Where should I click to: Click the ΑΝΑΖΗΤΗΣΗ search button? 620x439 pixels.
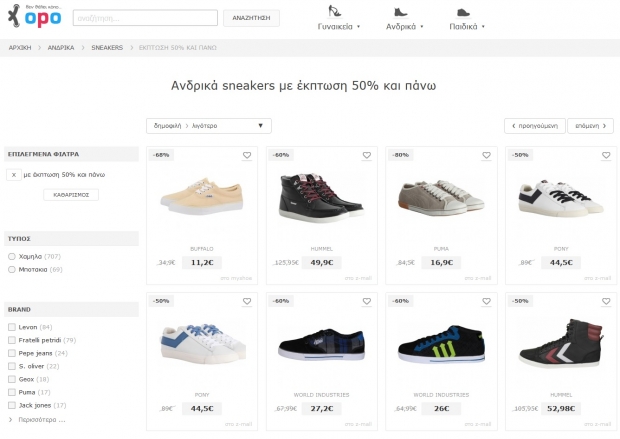point(251,18)
